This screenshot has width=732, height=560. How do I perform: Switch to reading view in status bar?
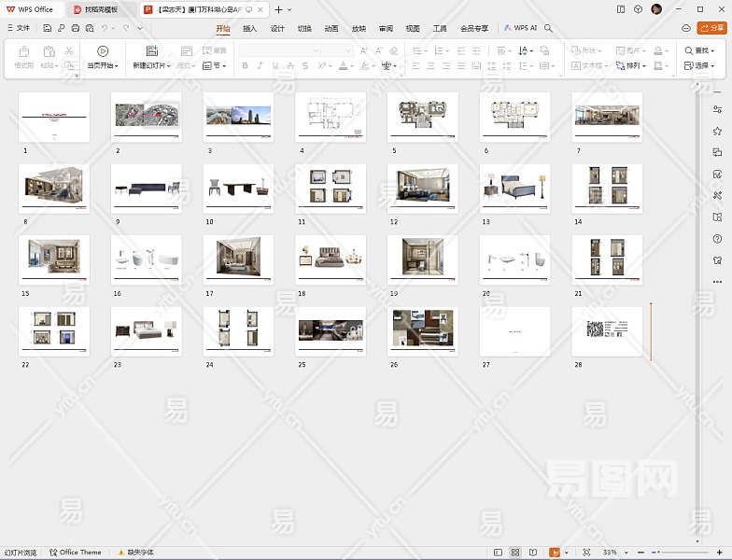[531, 553]
